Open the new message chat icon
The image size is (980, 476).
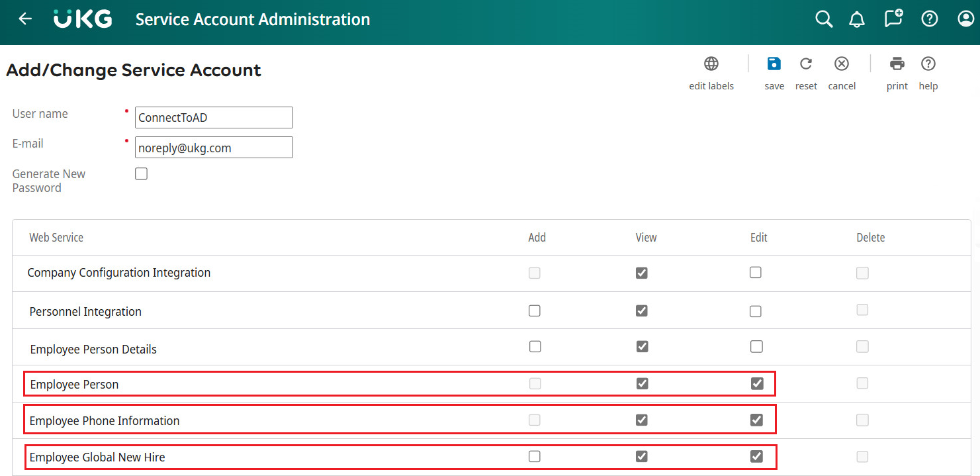coord(893,19)
